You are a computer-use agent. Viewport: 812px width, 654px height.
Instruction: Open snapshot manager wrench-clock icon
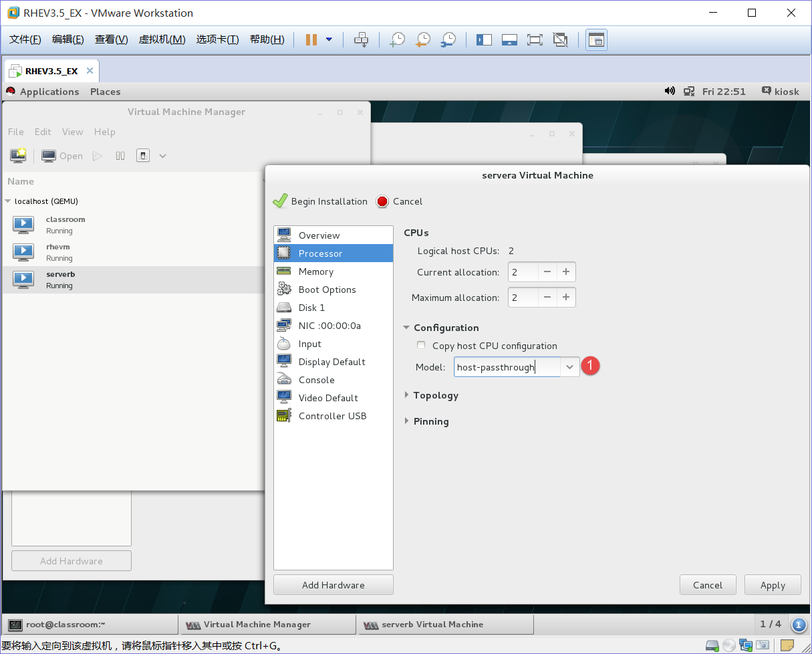point(448,39)
